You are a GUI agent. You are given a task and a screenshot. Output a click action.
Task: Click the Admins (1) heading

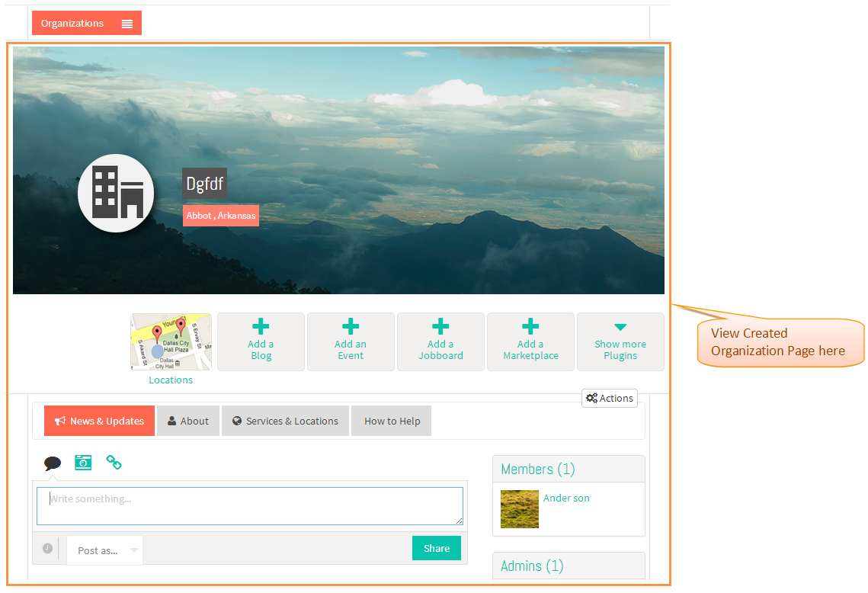tap(532, 566)
